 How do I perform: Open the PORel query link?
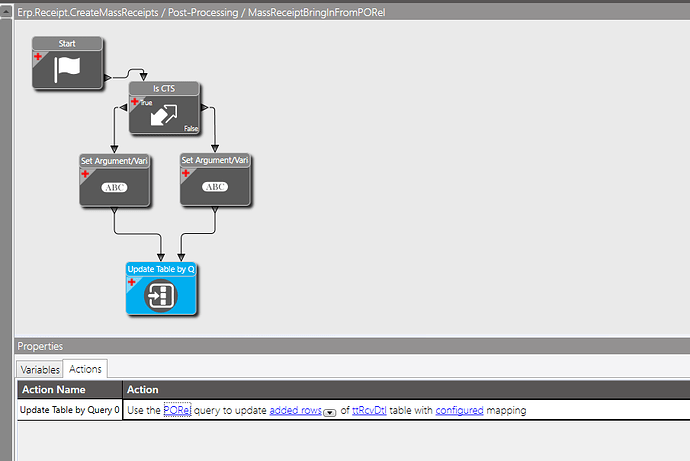pos(177,410)
